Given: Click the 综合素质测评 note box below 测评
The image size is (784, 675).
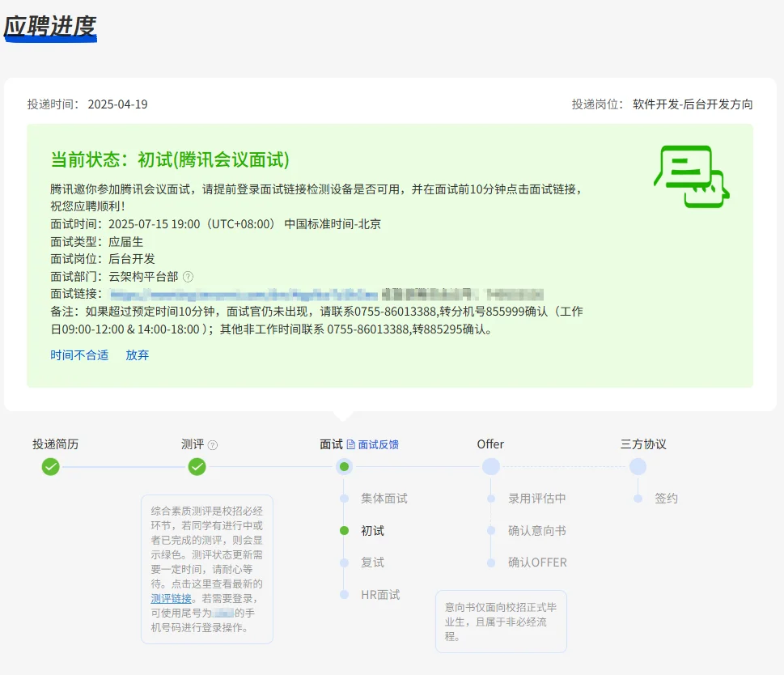Looking at the screenshot, I should [207, 569].
